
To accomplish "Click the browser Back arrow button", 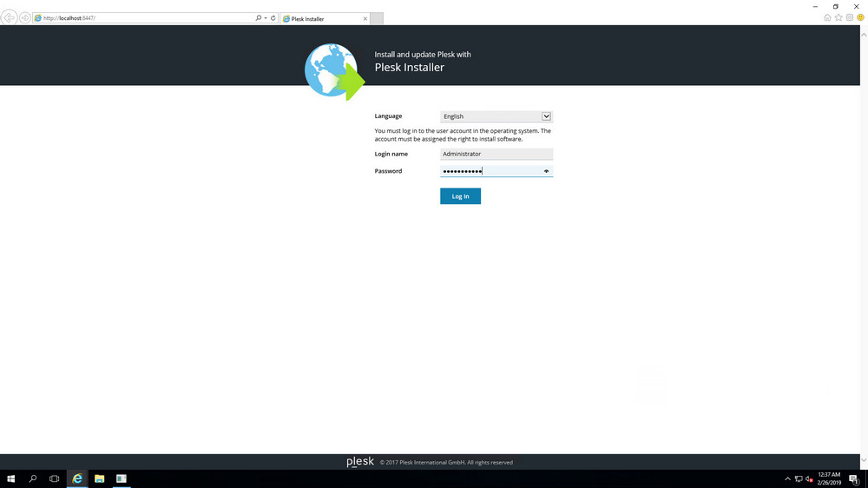I will [9, 17].
